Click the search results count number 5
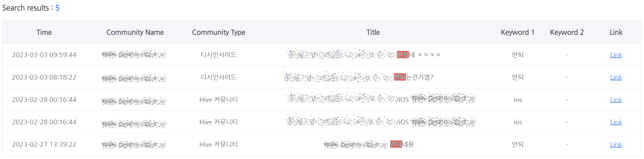The height and width of the screenshot is (159, 644). click(x=57, y=8)
